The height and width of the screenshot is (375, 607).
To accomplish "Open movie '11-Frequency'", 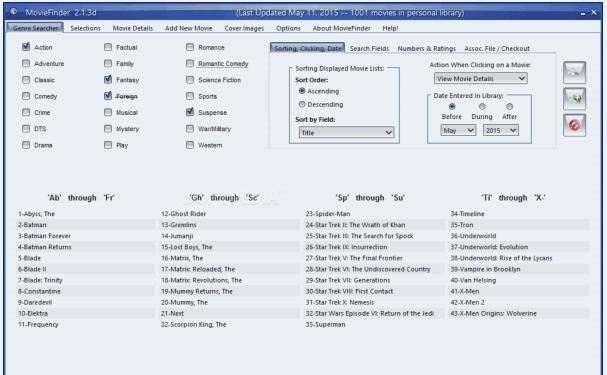I will click(38, 324).
